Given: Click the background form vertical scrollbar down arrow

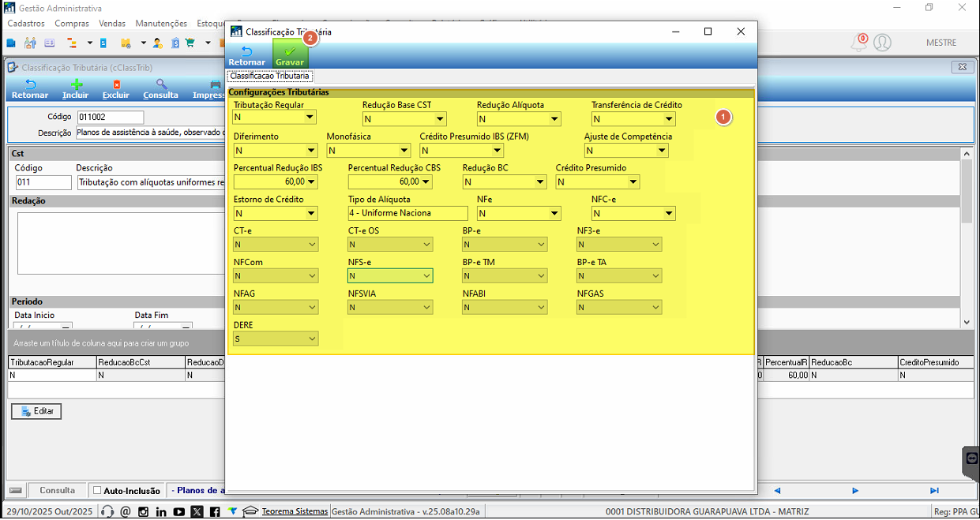Looking at the screenshot, I should pyautogui.click(x=967, y=322).
